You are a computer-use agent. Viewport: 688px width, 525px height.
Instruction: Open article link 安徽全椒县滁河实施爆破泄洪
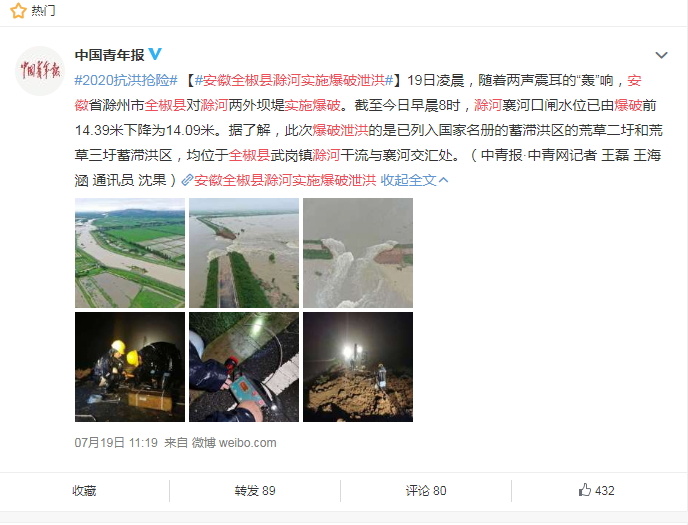[x=285, y=180]
